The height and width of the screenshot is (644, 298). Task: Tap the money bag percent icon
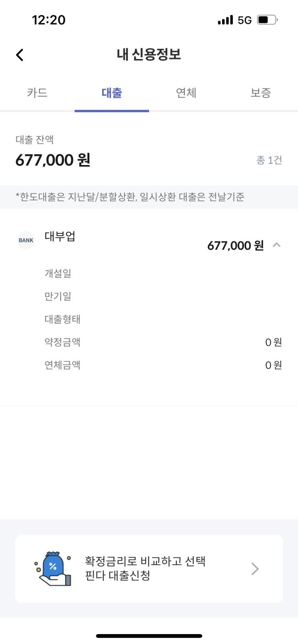(53, 569)
